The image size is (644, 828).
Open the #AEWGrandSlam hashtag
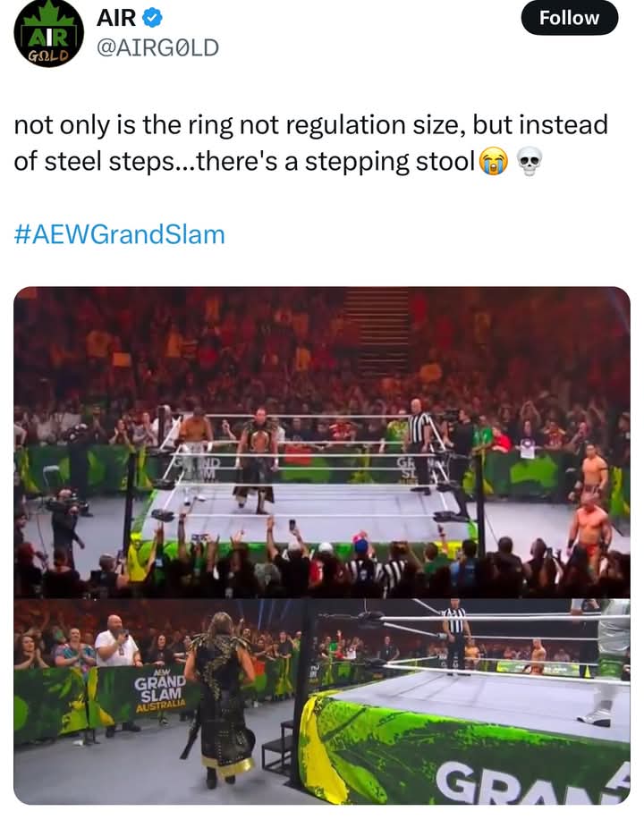click(x=119, y=234)
